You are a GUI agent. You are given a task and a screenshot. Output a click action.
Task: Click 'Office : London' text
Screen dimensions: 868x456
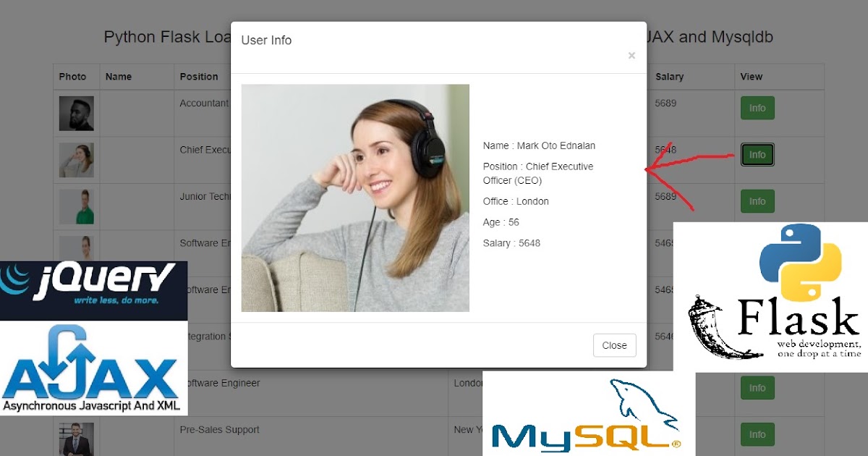(x=516, y=201)
